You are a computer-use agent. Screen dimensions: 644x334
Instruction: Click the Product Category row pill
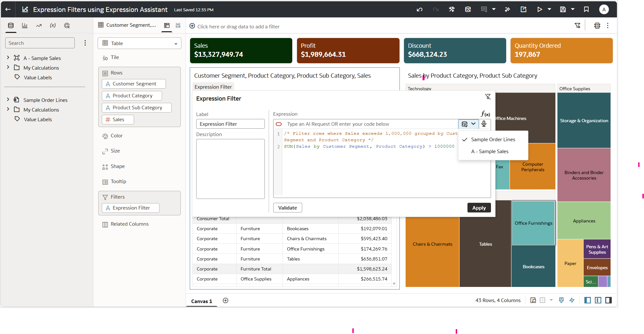click(x=132, y=95)
